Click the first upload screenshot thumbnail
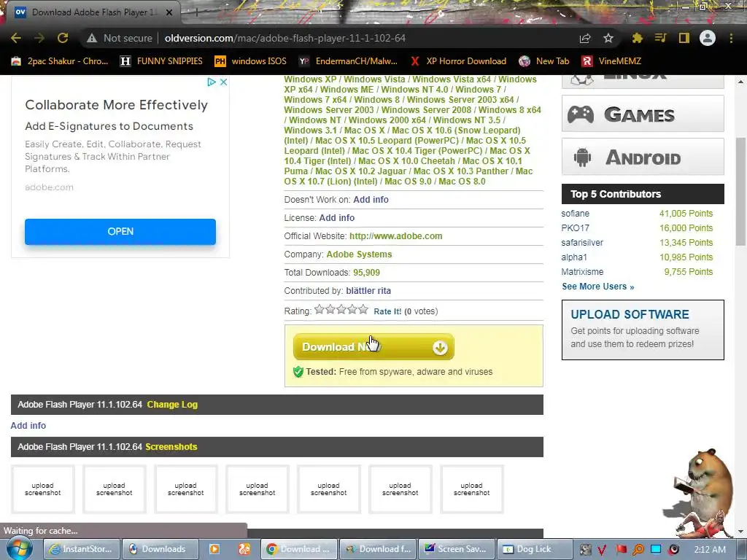Screen dimensions: 747x560 tap(43, 489)
